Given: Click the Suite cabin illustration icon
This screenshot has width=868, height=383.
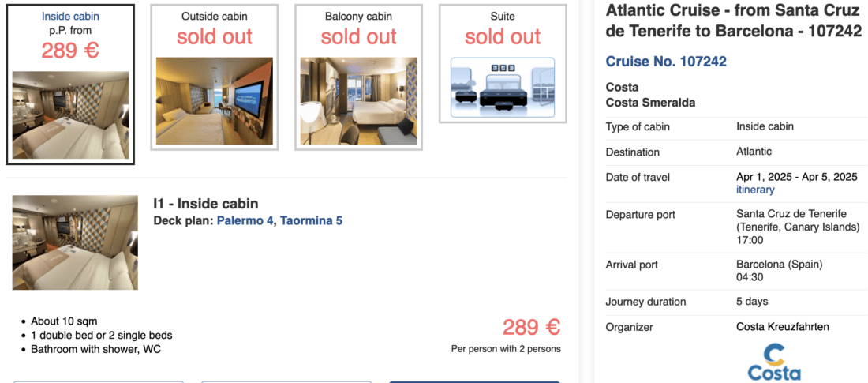Looking at the screenshot, I should click(503, 87).
